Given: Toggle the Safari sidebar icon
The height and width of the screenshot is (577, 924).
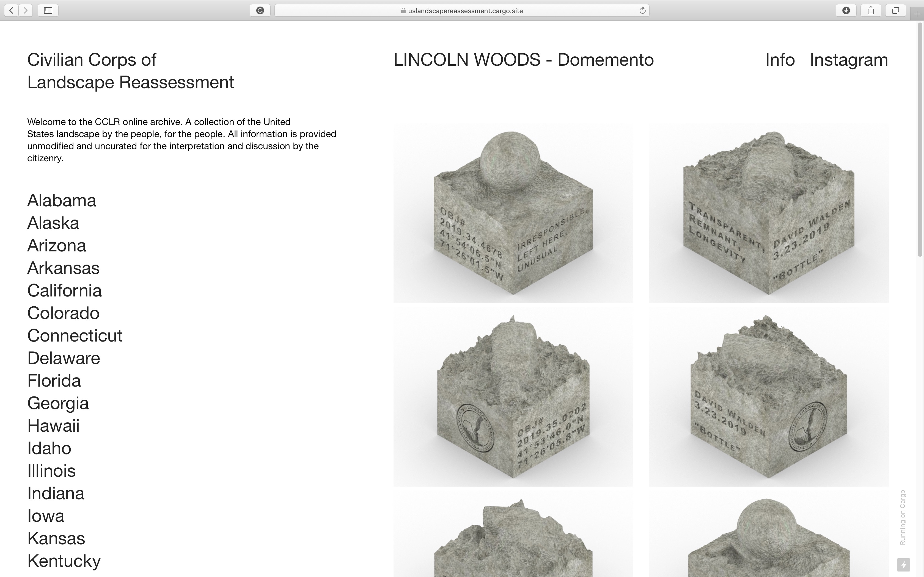Looking at the screenshot, I should click(x=48, y=10).
